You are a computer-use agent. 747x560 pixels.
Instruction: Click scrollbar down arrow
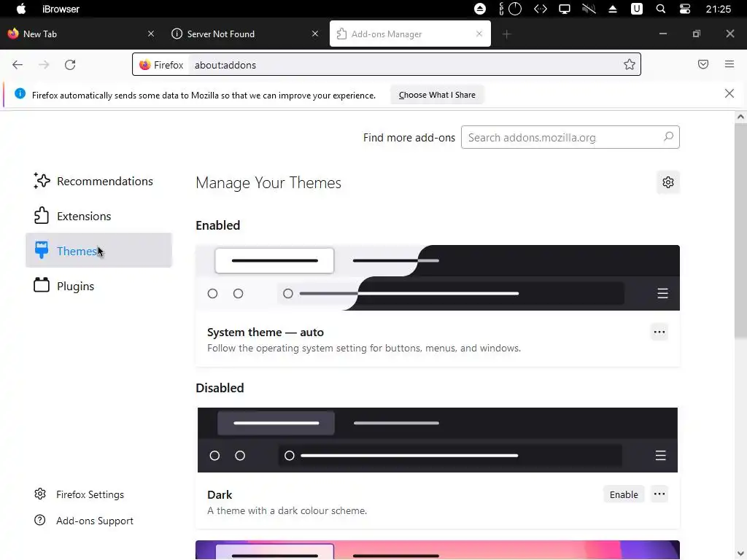coord(740,554)
